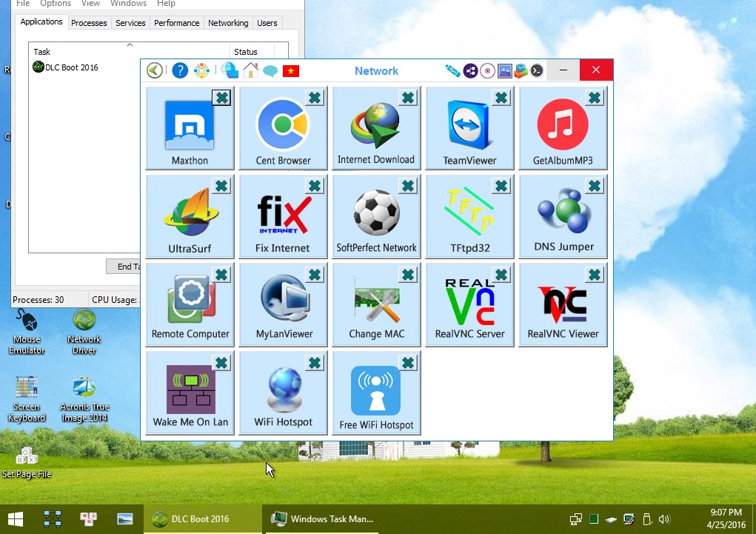Click X on Internet Download tile
The height and width of the screenshot is (534, 756).
[x=408, y=98]
